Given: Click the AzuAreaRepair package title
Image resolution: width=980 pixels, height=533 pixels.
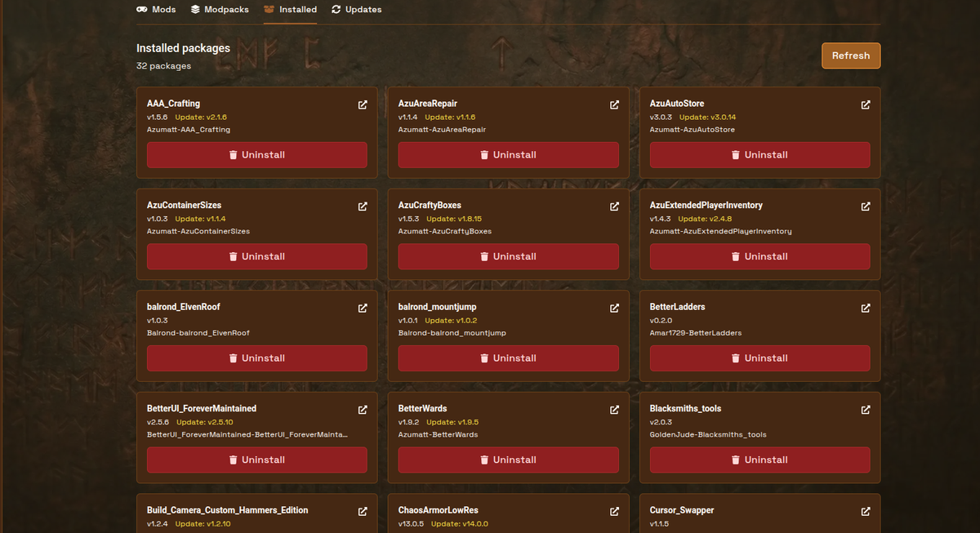Looking at the screenshot, I should tap(428, 104).
